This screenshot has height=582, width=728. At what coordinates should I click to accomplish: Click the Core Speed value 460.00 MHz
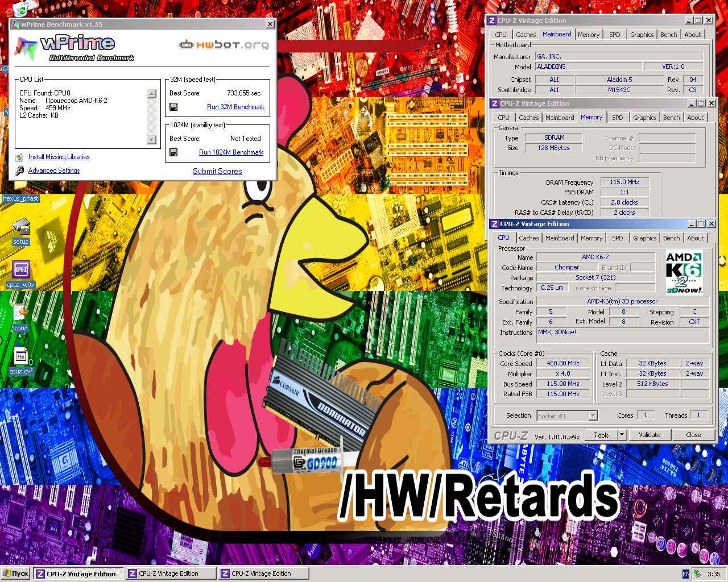coord(563,363)
